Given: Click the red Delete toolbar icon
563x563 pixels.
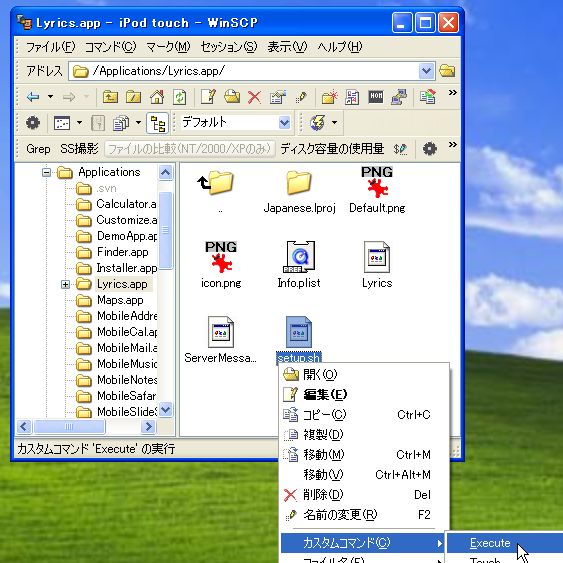Looking at the screenshot, I should pyautogui.click(x=255, y=97).
